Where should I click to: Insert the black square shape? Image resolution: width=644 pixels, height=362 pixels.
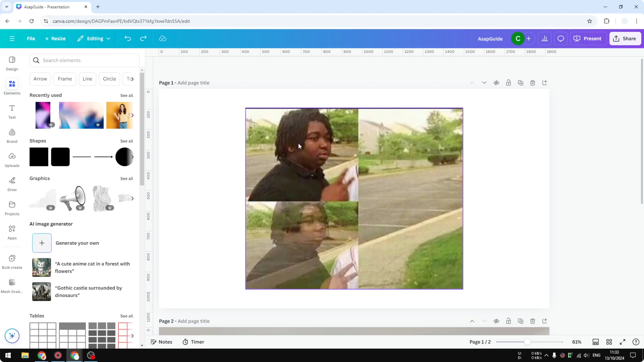(39, 157)
